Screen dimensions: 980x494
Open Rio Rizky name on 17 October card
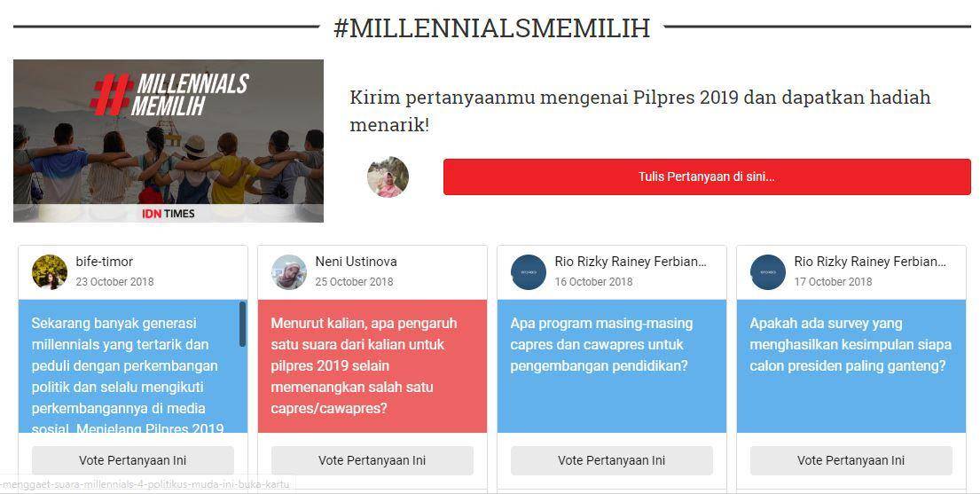tap(870, 262)
